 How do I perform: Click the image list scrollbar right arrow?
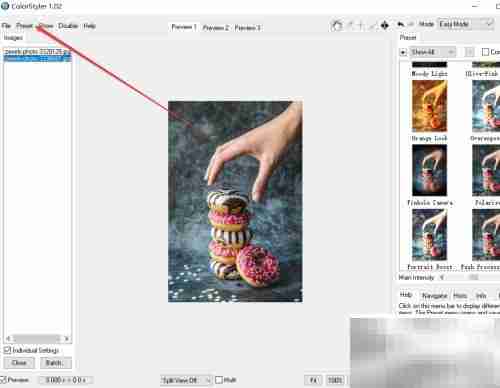[67, 339]
